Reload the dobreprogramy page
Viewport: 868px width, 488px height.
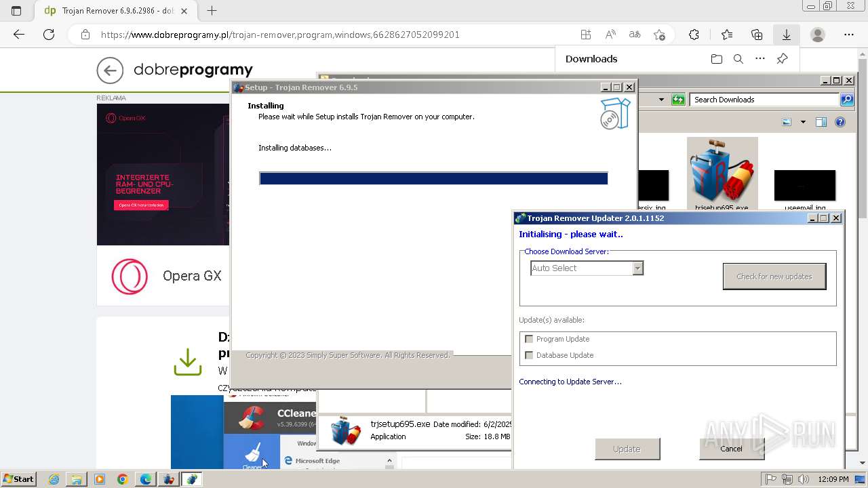coord(49,35)
